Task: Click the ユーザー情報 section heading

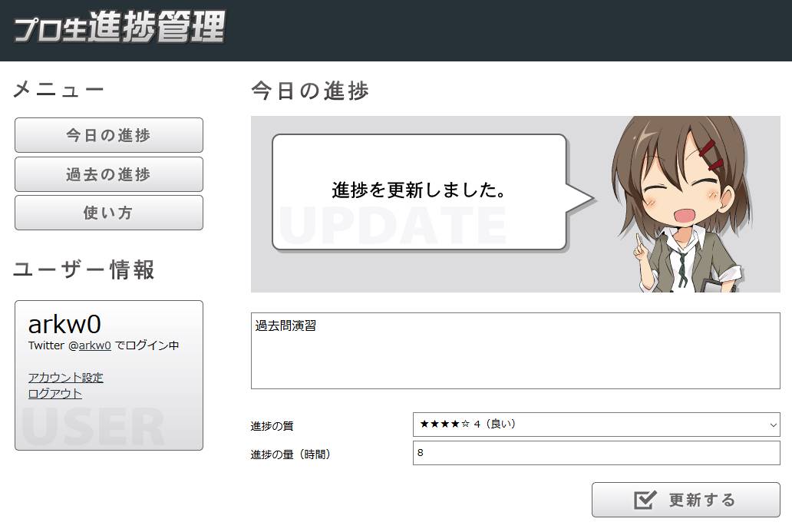Action: click(x=84, y=269)
